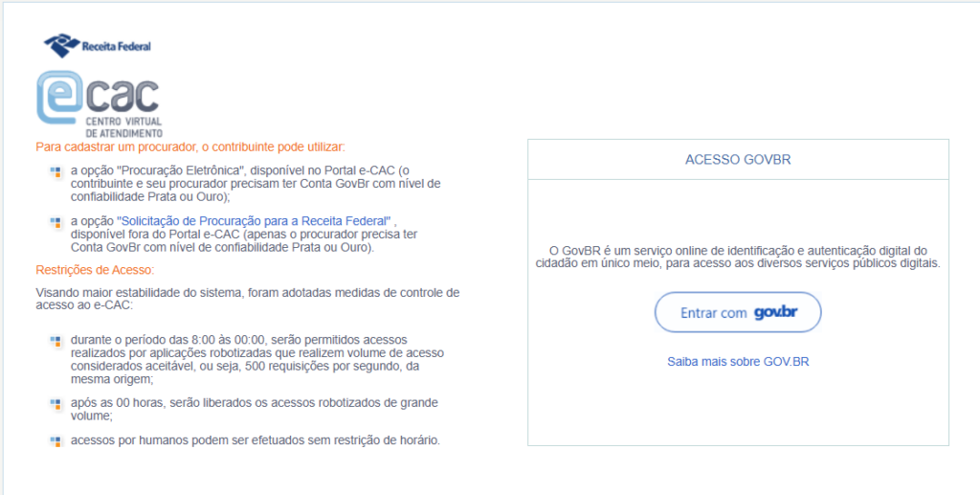Click bullet icon beside Solicitação de Procuração

(55, 222)
